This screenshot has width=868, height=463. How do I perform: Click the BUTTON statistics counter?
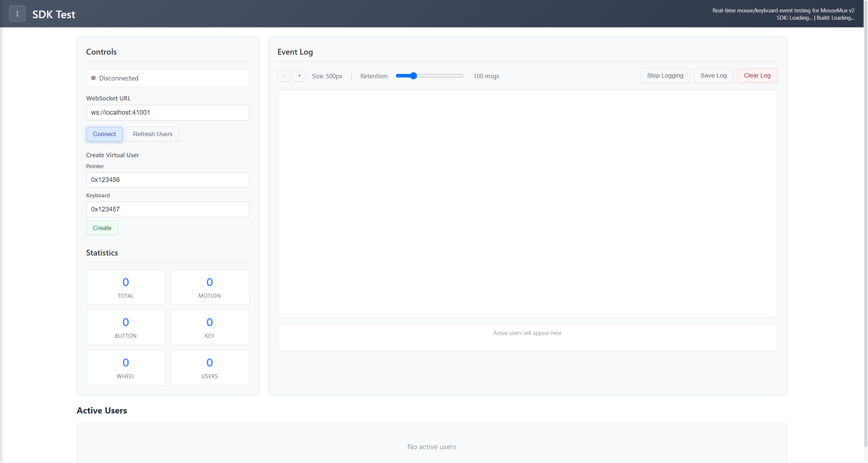tap(125, 327)
